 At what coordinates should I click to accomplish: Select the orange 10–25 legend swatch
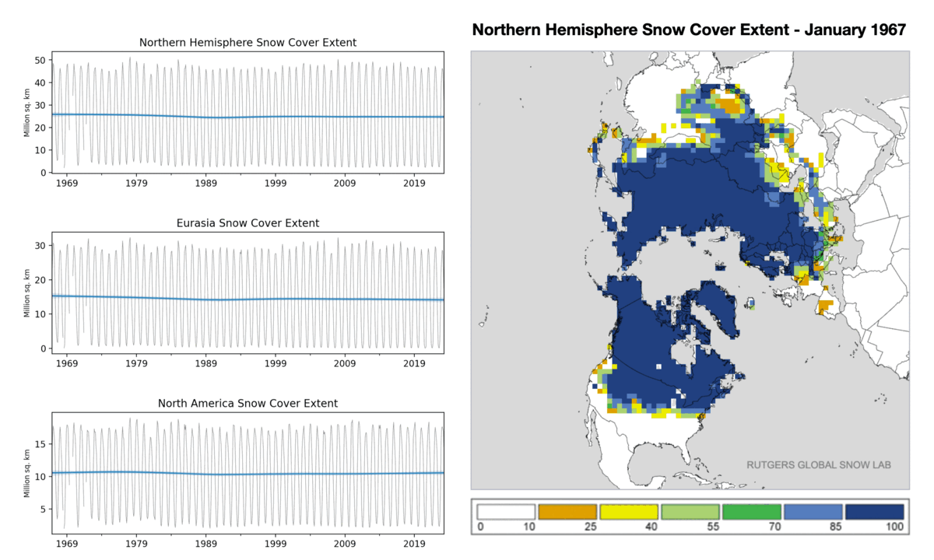pyautogui.click(x=568, y=512)
